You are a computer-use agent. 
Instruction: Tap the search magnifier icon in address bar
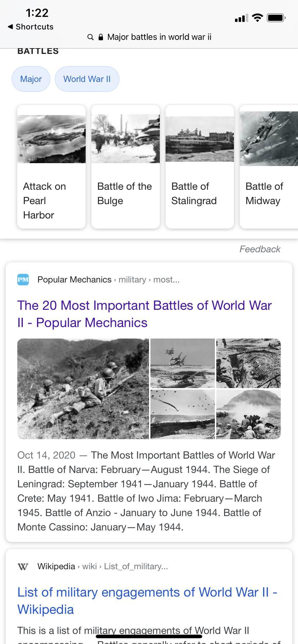click(91, 37)
